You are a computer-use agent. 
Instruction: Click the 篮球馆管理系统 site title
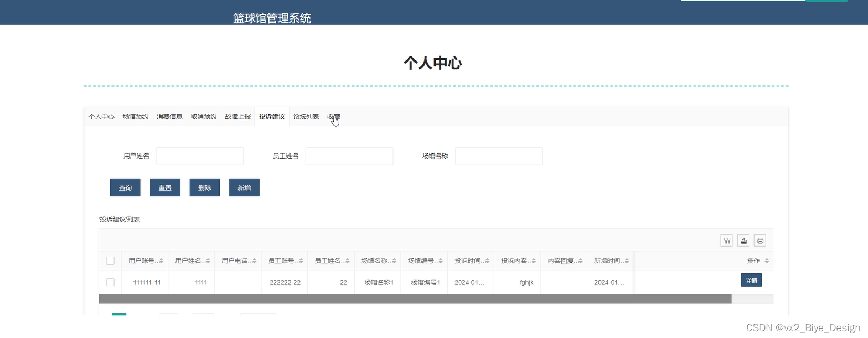(x=272, y=18)
